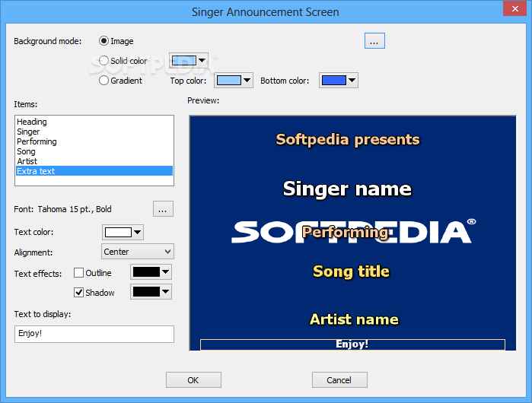Select Extra text in the Items list
This screenshot has width=532, height=403.
[x=94, y=171]
